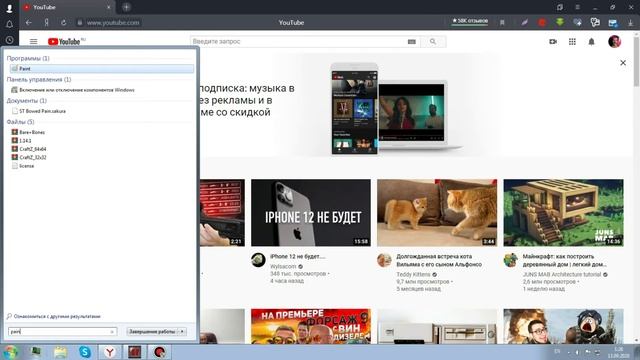Open the Wylsacom channel link
Viewport: 640px width, 360px height.
coord(283,266)
